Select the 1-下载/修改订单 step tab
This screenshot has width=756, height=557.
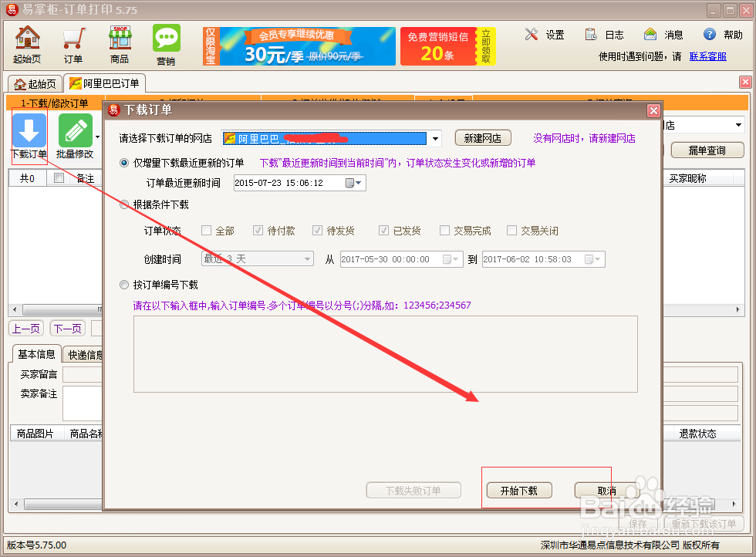[55, 103]
